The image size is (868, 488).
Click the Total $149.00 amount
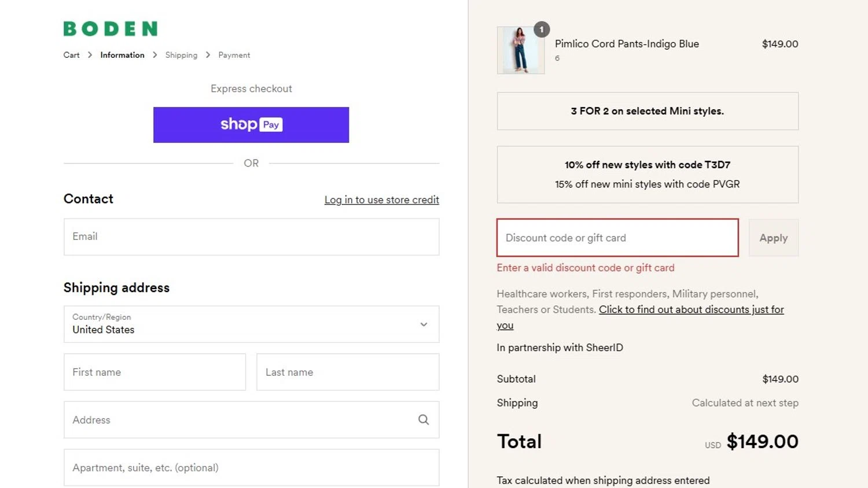click(x=762, y=442)
